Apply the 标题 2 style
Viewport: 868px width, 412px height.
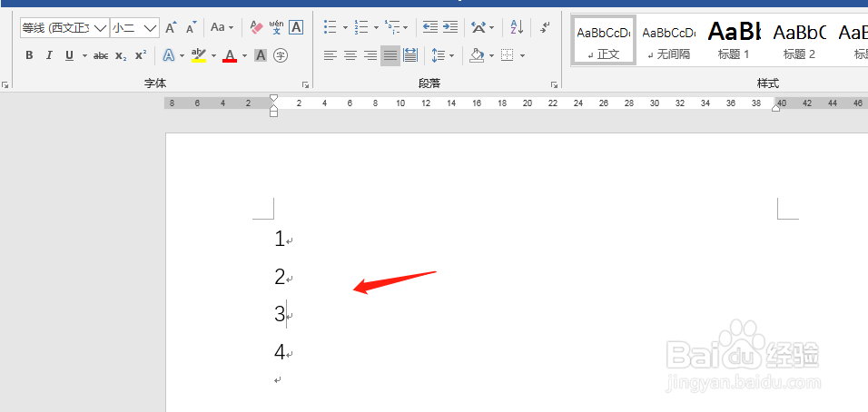(x=799, y=40)
